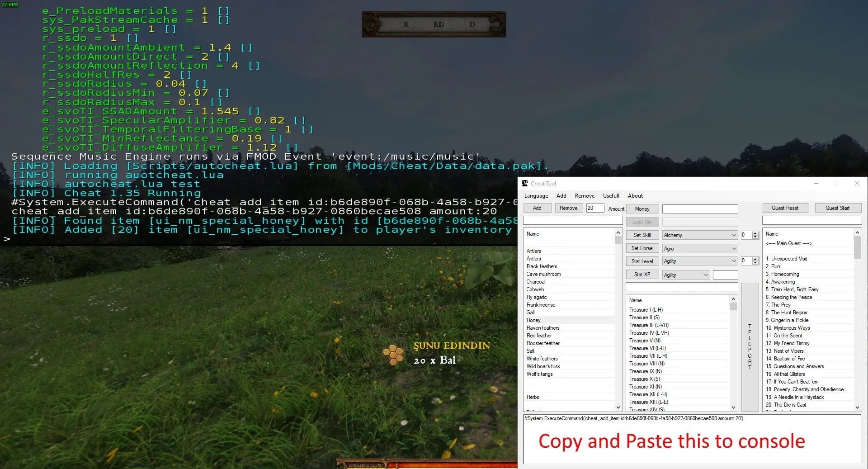Select quest 14. Baptism of Fire
Screen dimensions: 868x469
808,359
